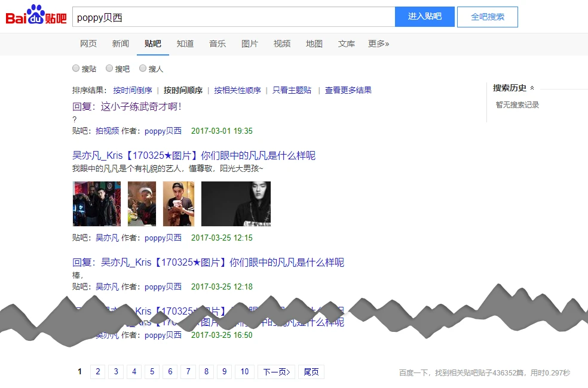Viewport: 588px width, 388px height.
Task: Open the 更多» navigation menu
Action: click(x=378, y=44)
